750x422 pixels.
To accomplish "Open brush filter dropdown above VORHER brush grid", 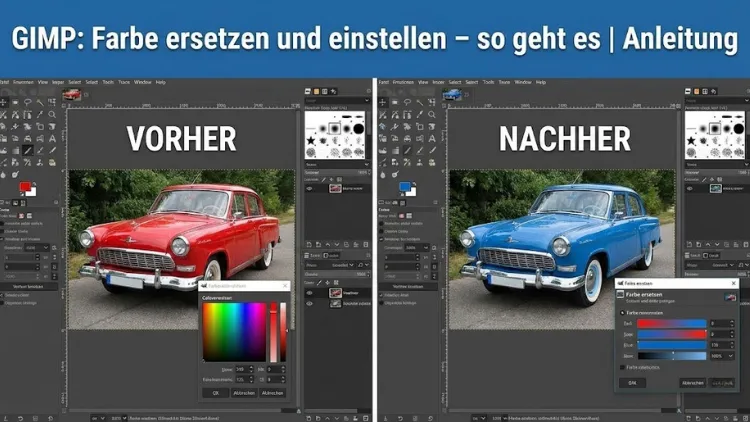I will [x=337, y=100].
